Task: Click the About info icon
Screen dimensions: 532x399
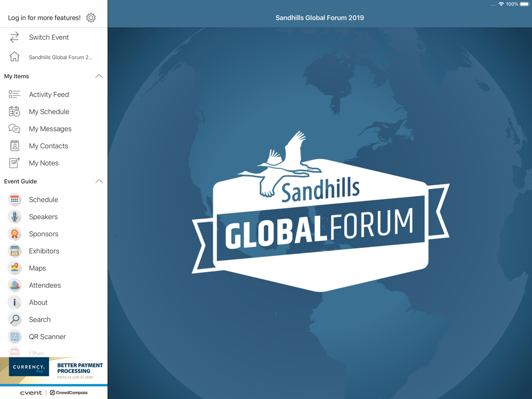Action: click(14, 302)
